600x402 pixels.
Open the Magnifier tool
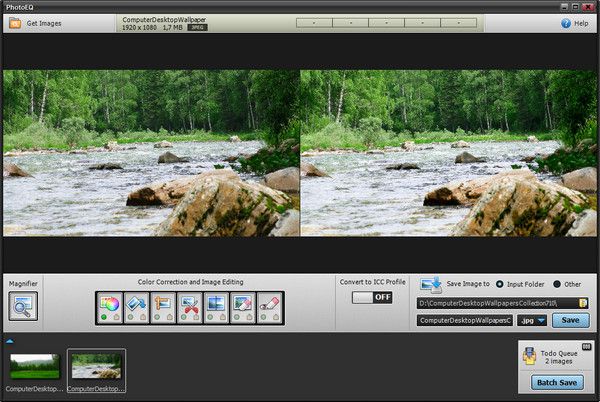[x=23, y=306]
